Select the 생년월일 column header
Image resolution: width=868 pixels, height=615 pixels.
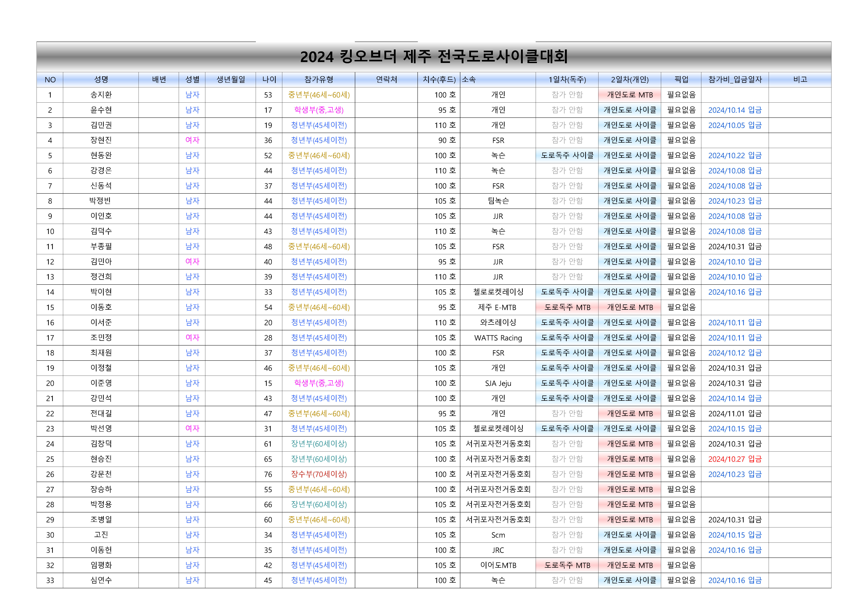click(x=231, y=80)
